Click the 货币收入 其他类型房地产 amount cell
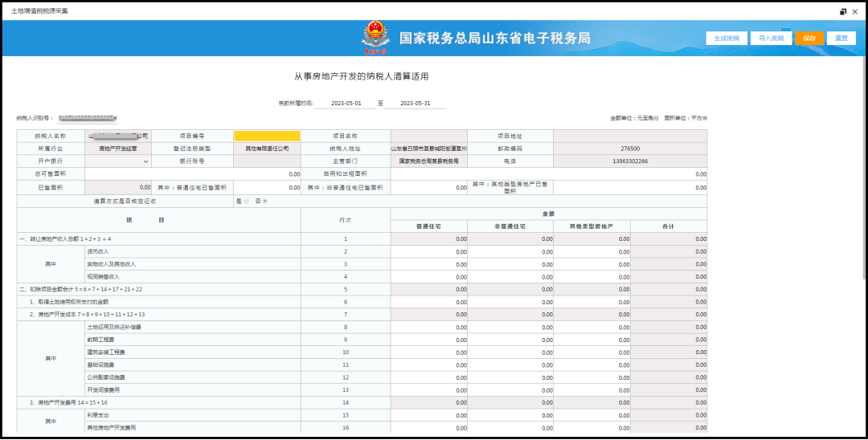The image size is (868, 440). pos(592,251)
